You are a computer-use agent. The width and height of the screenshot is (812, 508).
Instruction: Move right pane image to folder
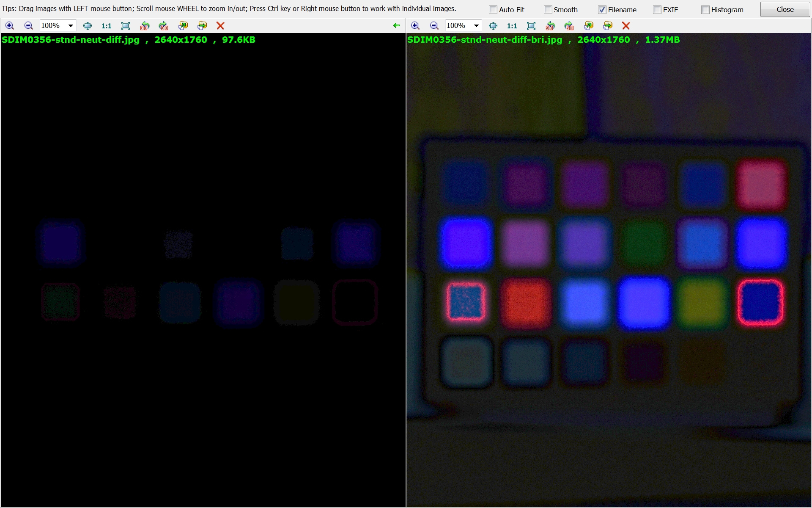(608, 26)
